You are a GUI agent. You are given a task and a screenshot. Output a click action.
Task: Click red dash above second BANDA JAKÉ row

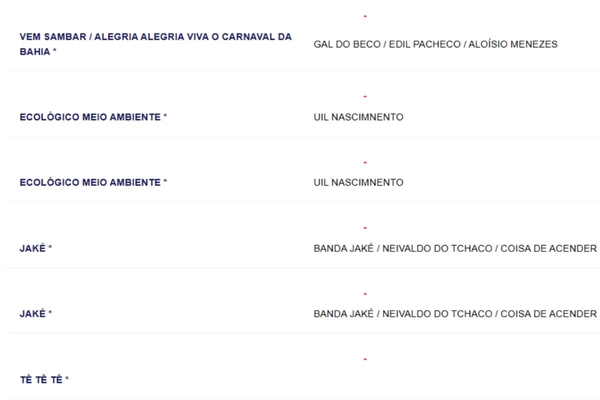[365, 294]
